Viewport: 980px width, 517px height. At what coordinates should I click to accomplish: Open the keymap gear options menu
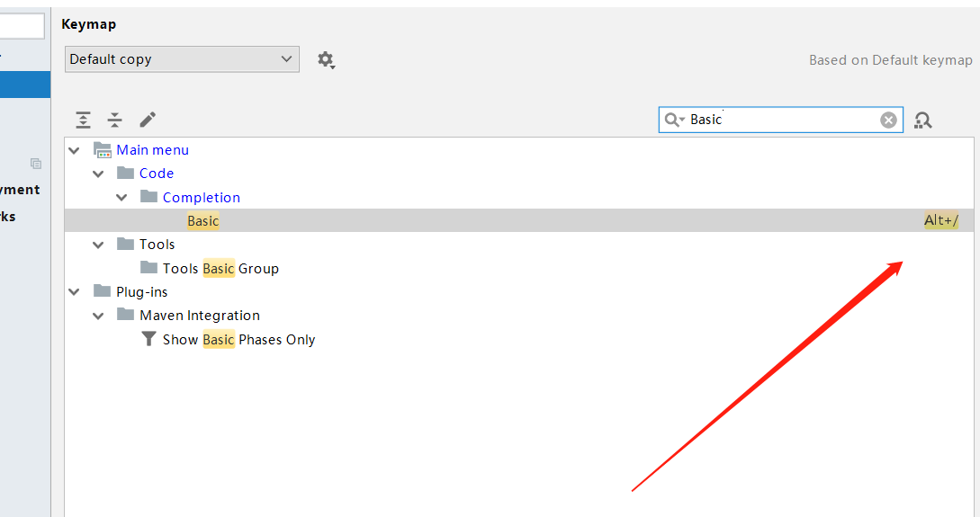point(326,60)
